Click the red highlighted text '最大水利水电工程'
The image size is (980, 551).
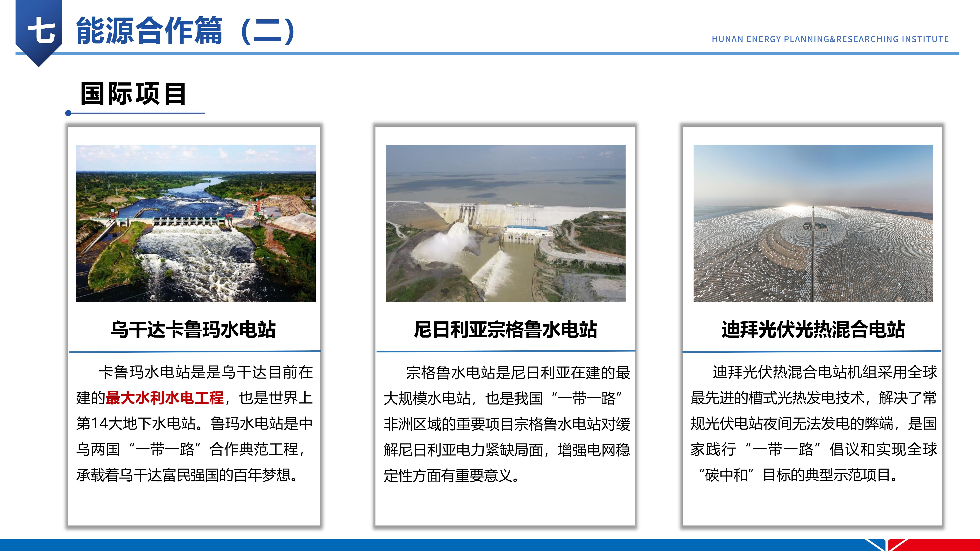point(165,398)
